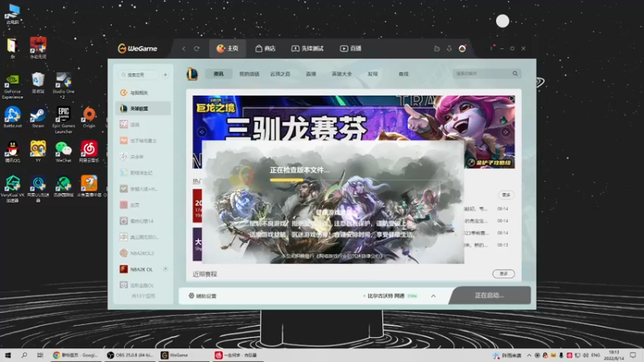Click the magnifier search icon
The height and width of the screenshot is (362, 644).
coord(515,73)
